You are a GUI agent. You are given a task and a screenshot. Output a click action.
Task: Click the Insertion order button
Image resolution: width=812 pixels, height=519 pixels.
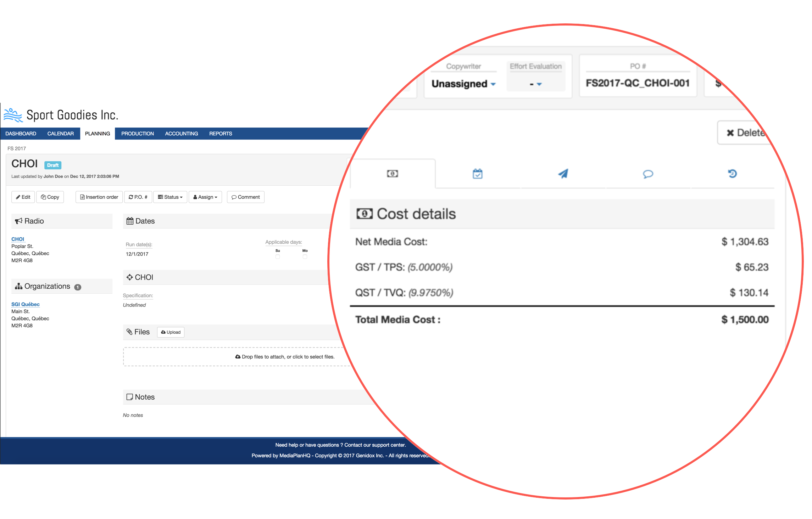coord(99,197)
